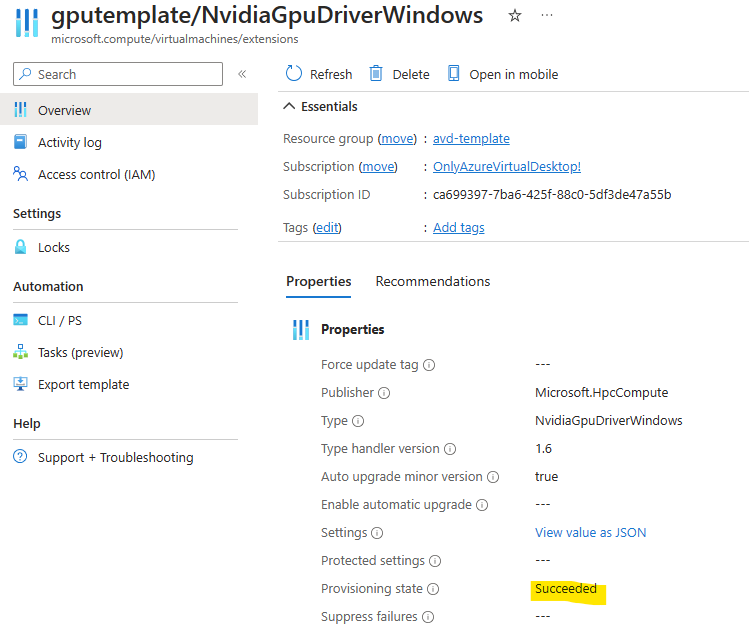Click info icon by Enable automatic upgrade

pos(482,505)
